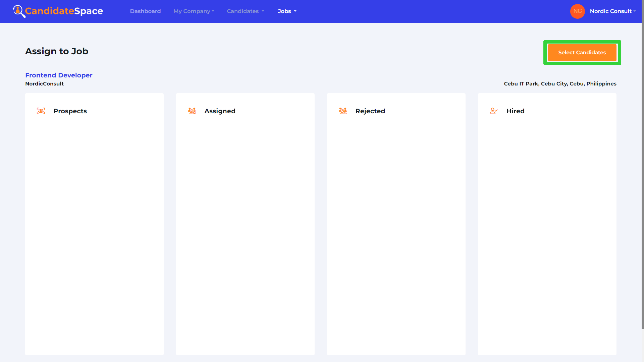Click the Prospects column icon

pos(41,111)
